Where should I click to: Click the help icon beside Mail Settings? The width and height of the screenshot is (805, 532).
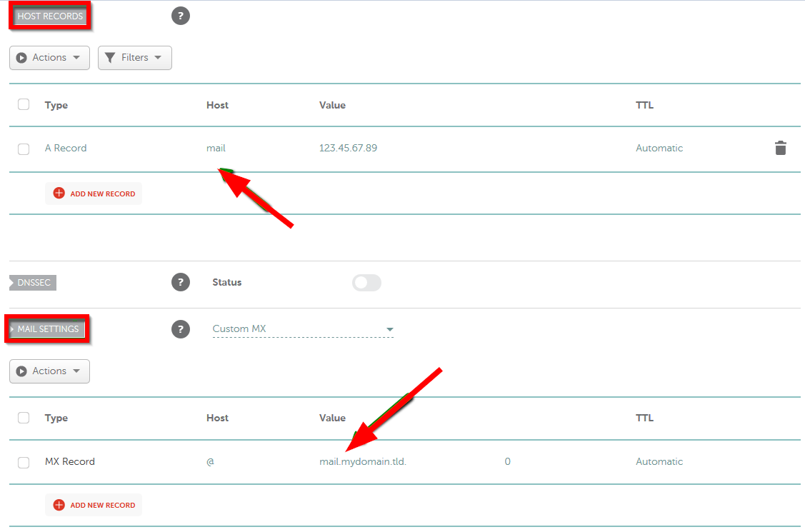181,329
